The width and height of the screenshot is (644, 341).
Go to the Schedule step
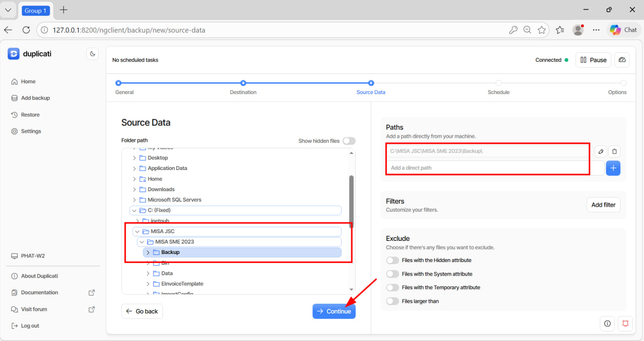coord(498,83)
